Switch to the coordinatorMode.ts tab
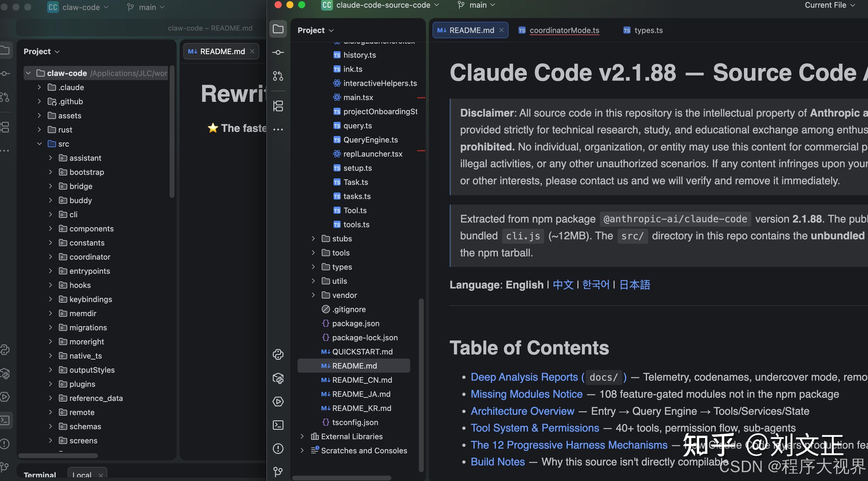This screenshot has height=481, width=868. tap(559, 30)
